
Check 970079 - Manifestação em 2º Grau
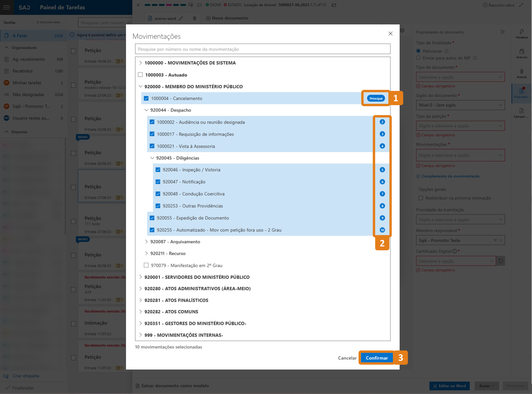(x=146, y=265)
